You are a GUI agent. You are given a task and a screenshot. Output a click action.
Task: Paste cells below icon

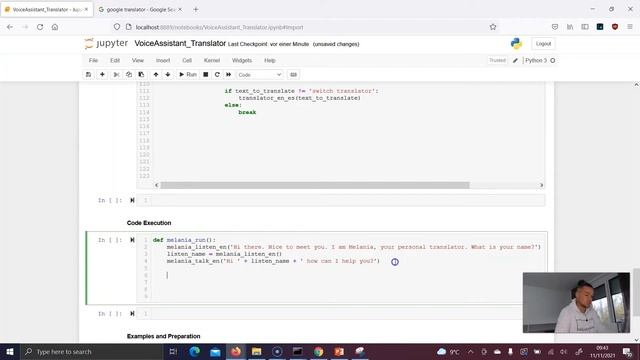point(141,75)
